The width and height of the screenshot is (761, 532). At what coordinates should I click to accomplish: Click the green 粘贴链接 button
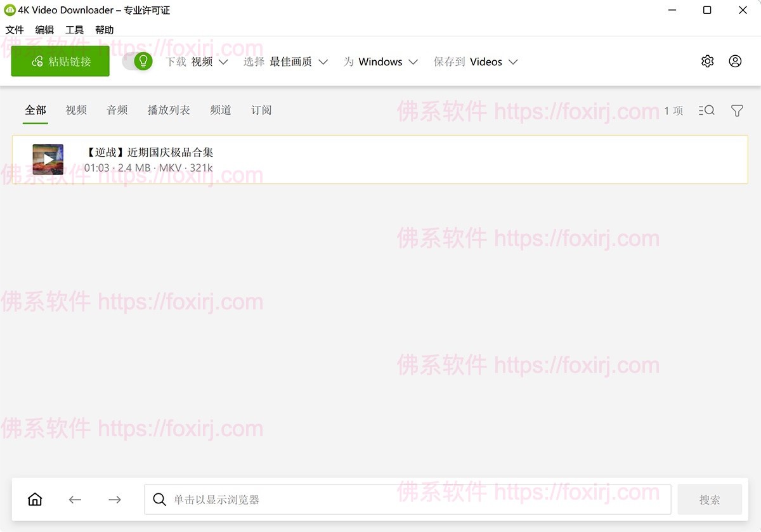click(60, 61)
